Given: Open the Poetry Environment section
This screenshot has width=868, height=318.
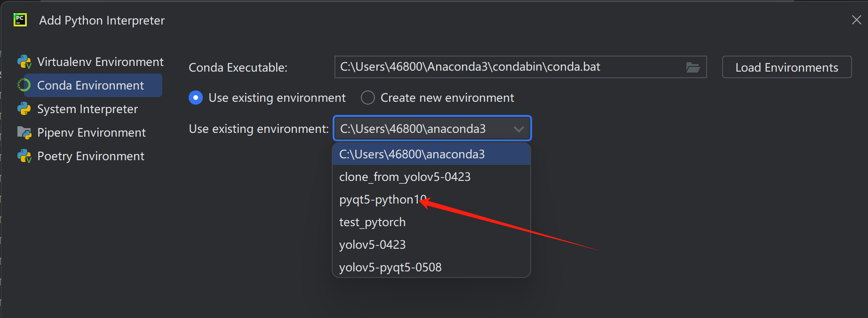Looking at the screenshot, I should click(90, 156).
